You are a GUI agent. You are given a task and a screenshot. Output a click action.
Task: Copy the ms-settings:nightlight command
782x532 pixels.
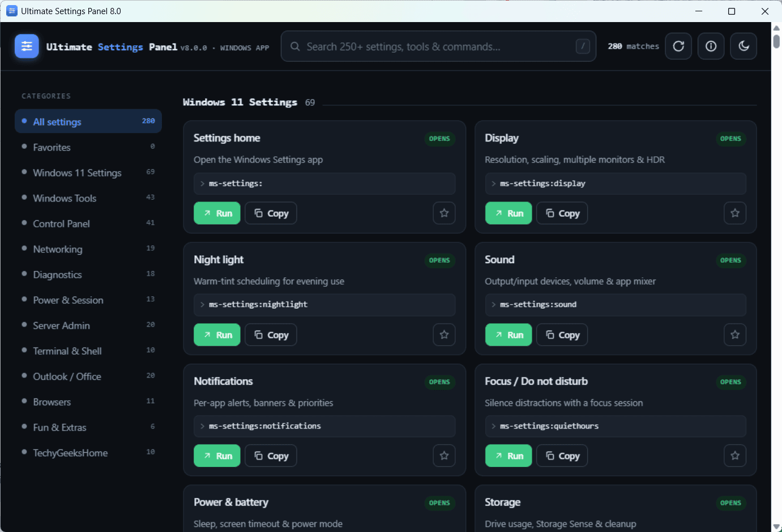271,335
